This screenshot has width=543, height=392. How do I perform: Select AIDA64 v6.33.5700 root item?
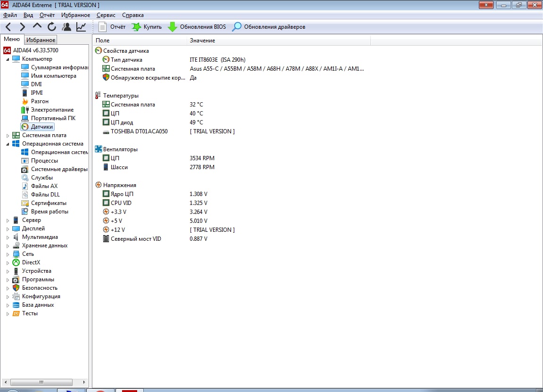[x=31, y=50]
